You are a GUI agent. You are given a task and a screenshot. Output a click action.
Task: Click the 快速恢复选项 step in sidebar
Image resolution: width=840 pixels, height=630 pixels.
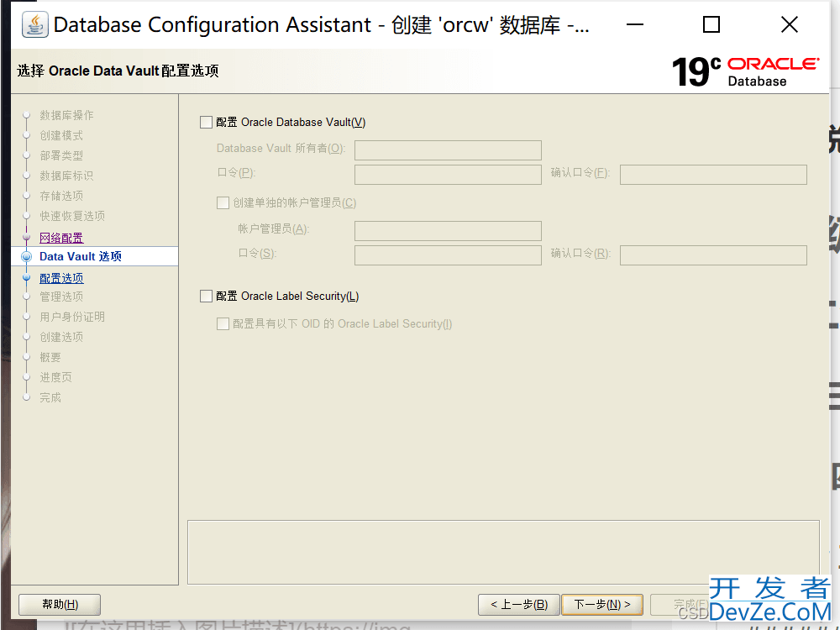tap(72, 216)
